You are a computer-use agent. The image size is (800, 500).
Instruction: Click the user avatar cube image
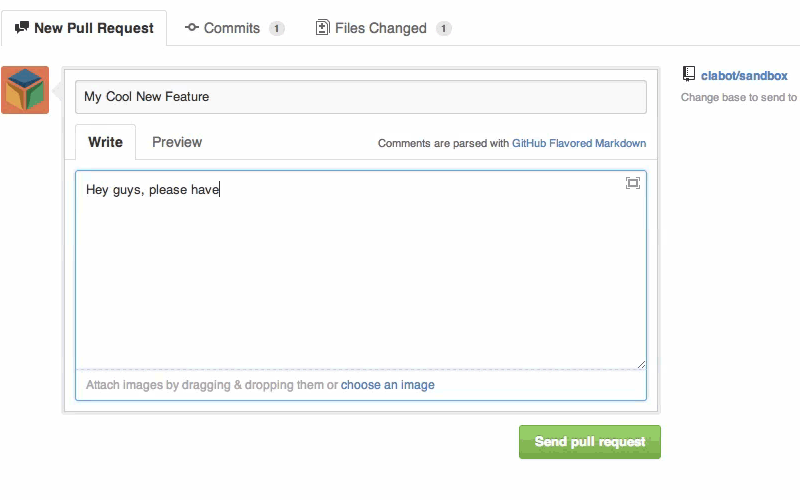(25, 90)
